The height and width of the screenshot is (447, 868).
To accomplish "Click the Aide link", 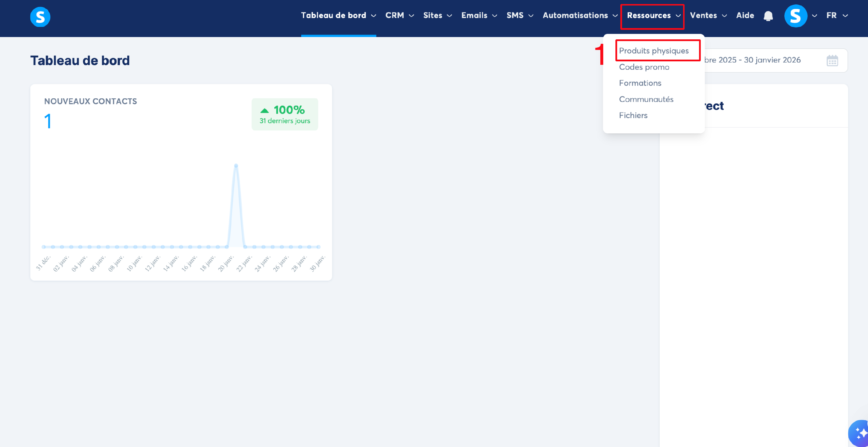I will click(x=745, y=16).
